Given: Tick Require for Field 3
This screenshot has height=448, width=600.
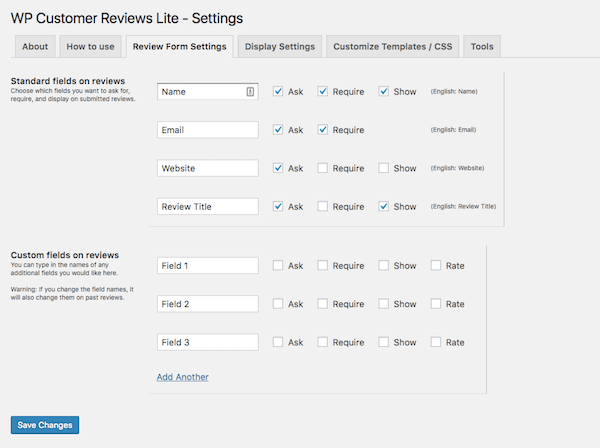Looking at the screenshot, I should [323, 342].
